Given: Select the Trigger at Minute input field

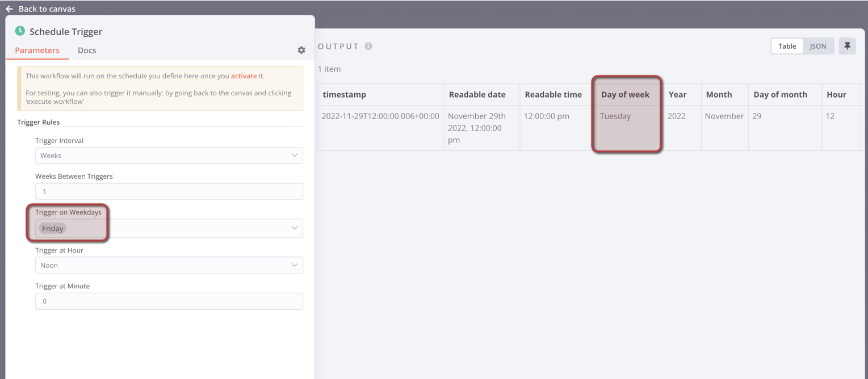Looking at the screenshot, I should pyautogui.click(x=169, y=301).
